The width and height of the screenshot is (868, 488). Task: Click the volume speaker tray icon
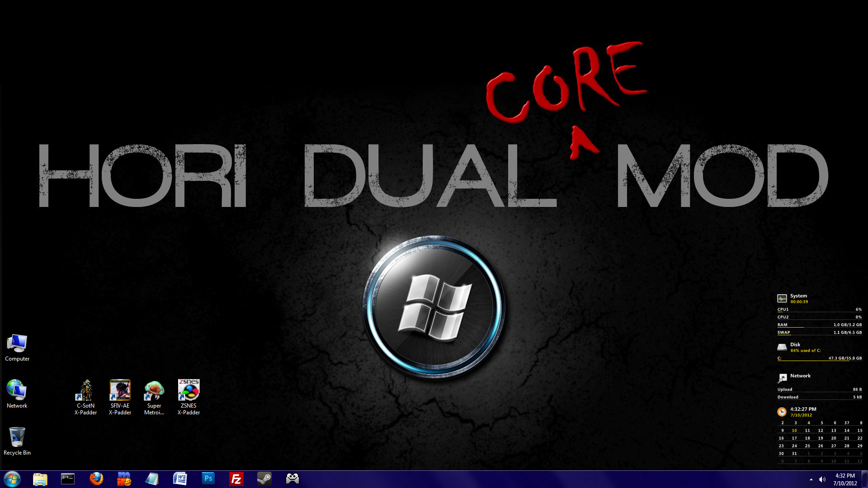[822, 479]
